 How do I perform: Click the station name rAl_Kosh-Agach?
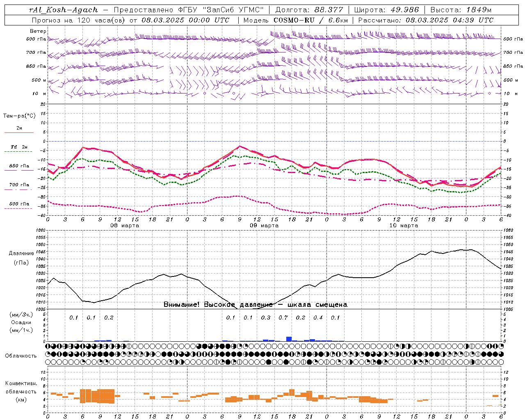click(x=64, y=10)
